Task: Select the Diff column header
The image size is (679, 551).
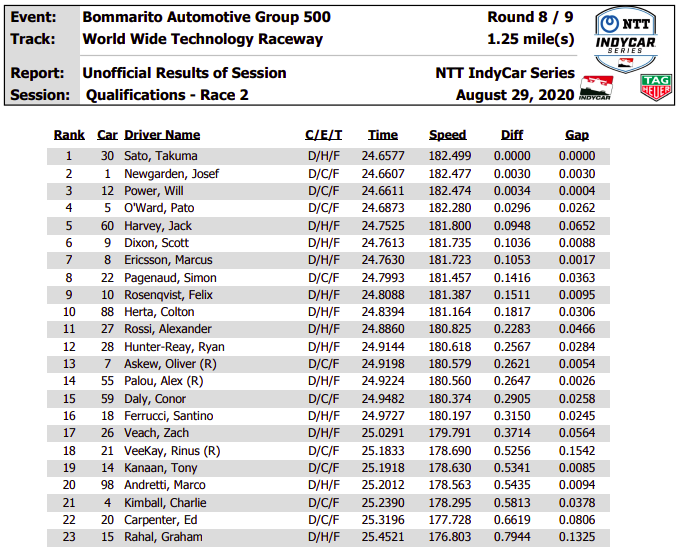Action: [x=511, y=135]
